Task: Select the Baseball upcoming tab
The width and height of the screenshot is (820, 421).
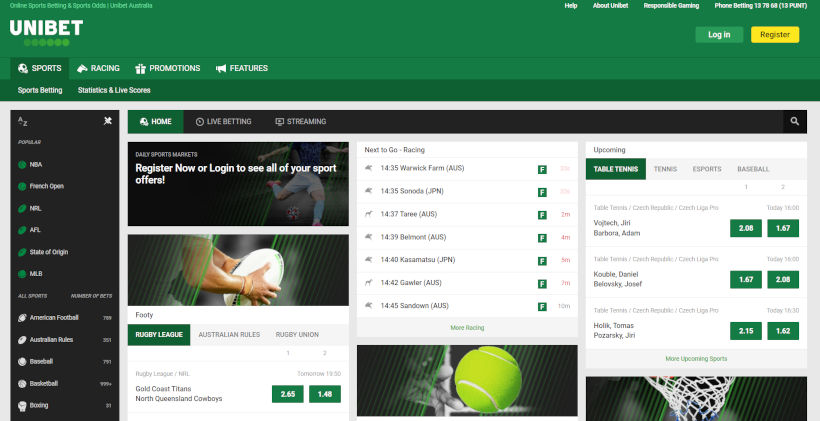Action: tap(753, 169)
